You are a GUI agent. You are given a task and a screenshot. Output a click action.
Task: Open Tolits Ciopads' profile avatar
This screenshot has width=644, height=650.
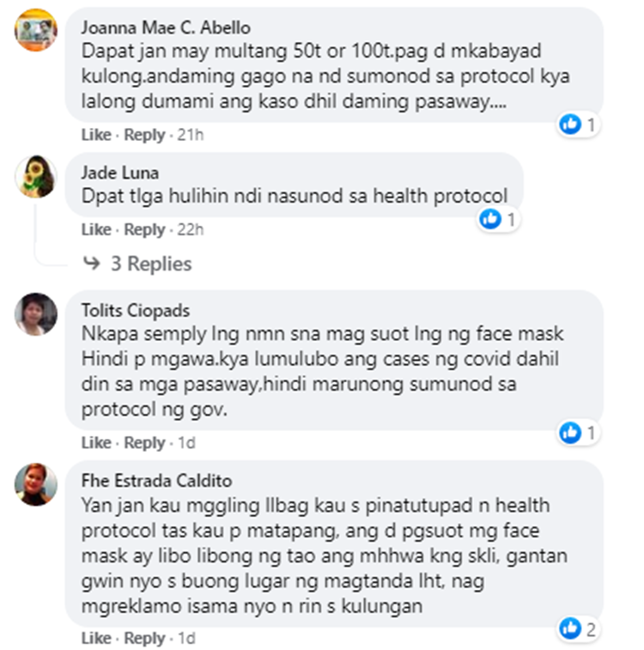tap(36, 313)
